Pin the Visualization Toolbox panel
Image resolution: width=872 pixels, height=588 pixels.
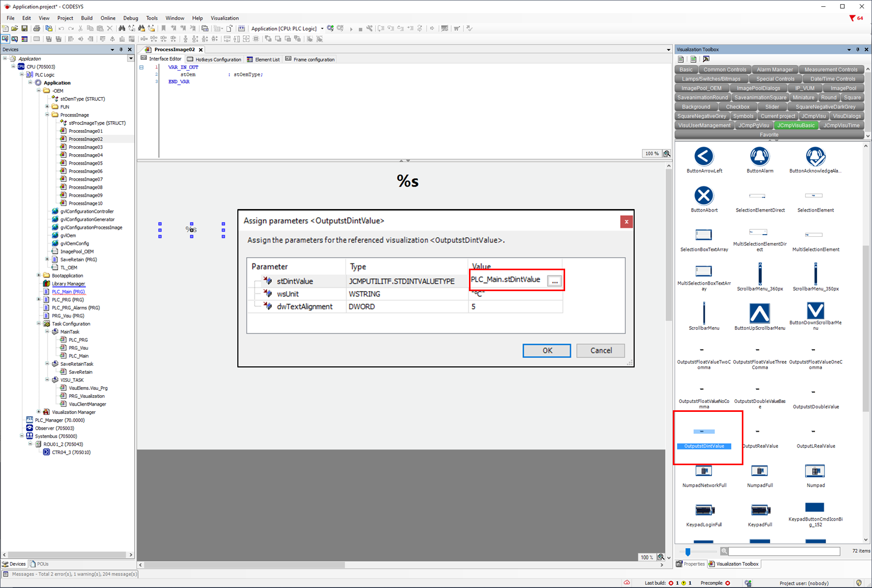pos(857,50)
